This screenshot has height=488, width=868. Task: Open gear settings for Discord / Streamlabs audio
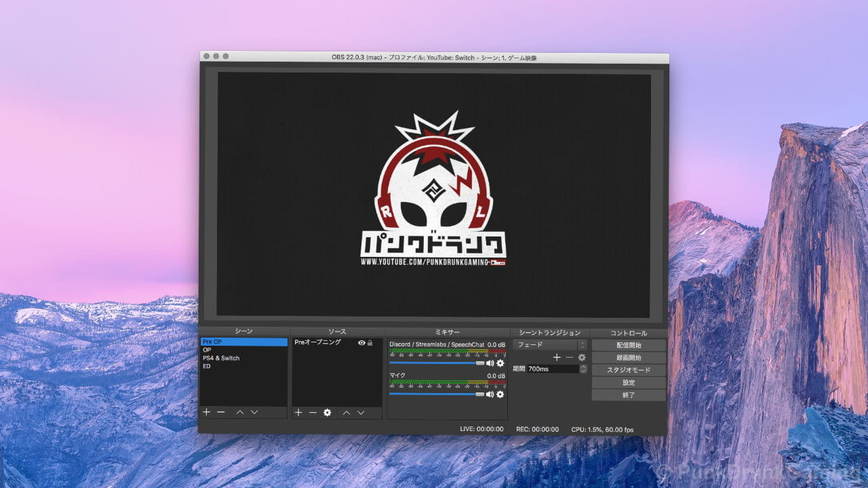point(500,363)
